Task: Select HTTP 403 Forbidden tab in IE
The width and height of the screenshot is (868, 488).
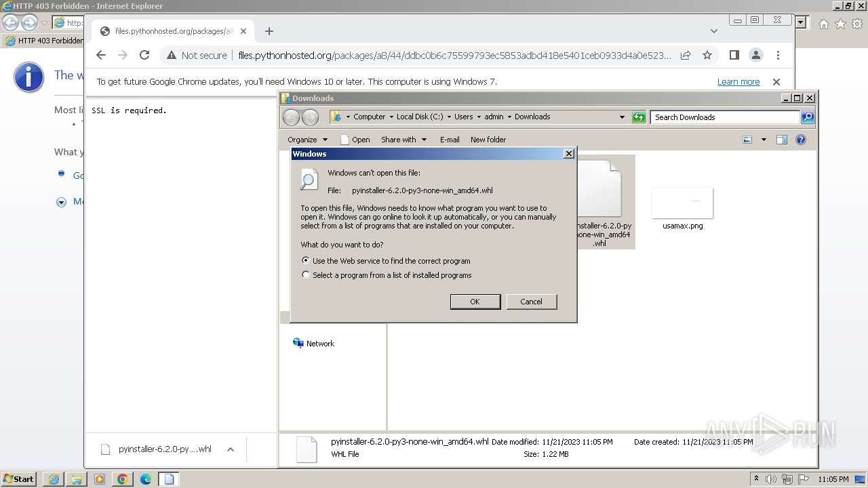Action: point(44,41)
